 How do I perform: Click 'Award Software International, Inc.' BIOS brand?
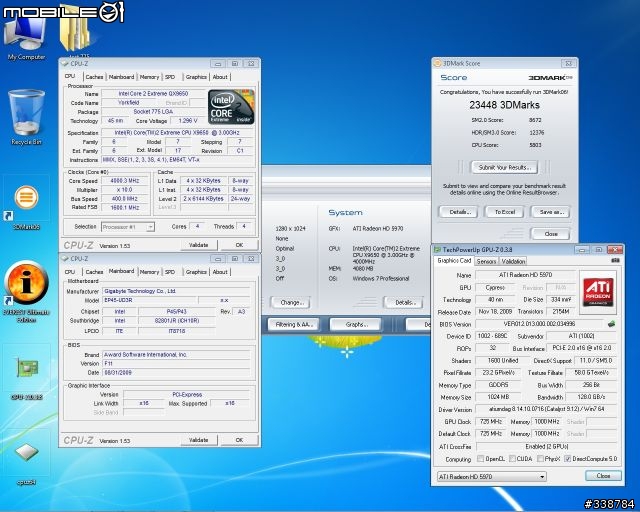176,354
